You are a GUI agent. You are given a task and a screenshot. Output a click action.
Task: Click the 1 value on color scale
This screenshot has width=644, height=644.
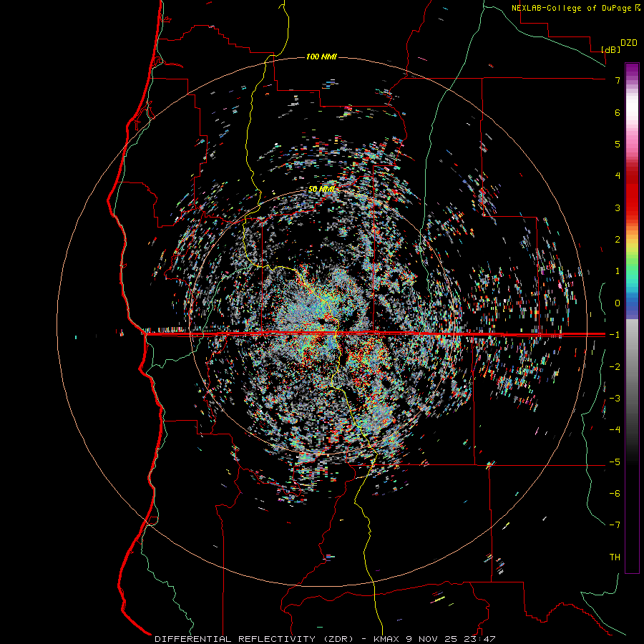pos(618,271)
